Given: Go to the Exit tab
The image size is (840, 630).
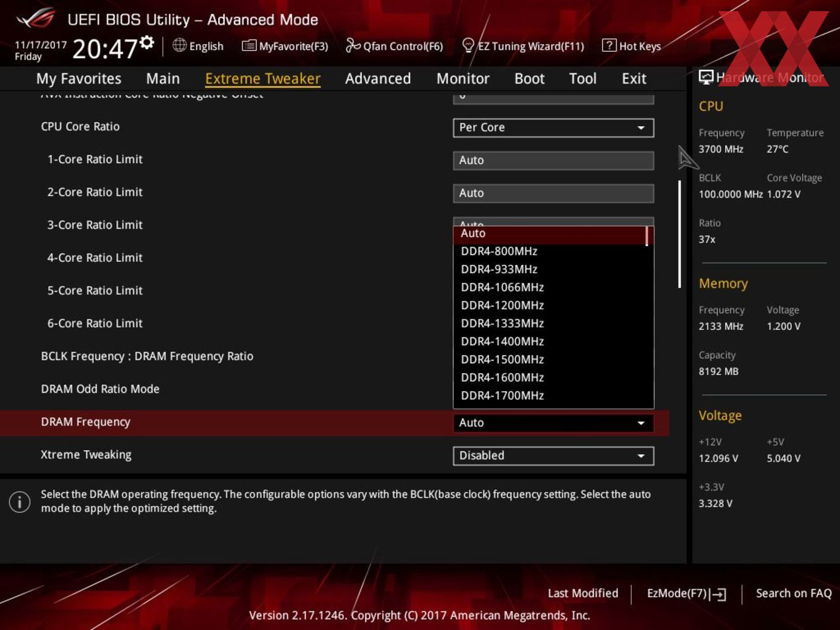Looking at the screenshot, I should [634, 78].
